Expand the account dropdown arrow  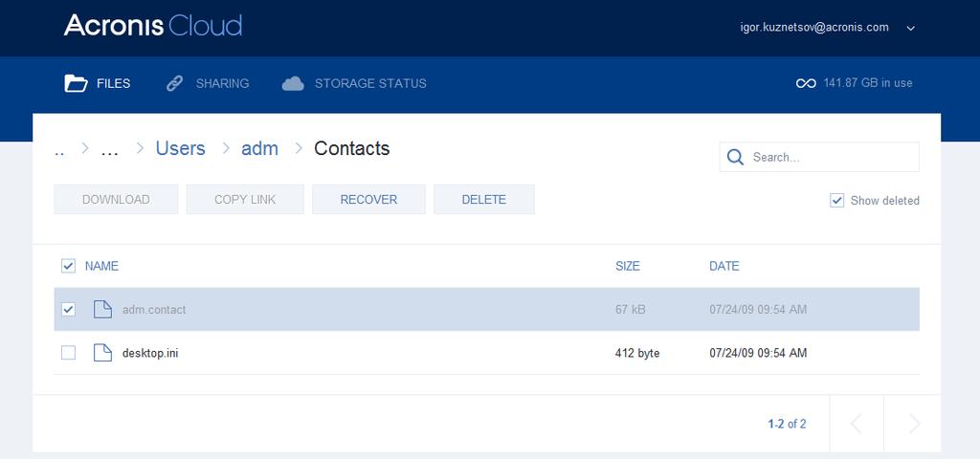pos(911,28)
